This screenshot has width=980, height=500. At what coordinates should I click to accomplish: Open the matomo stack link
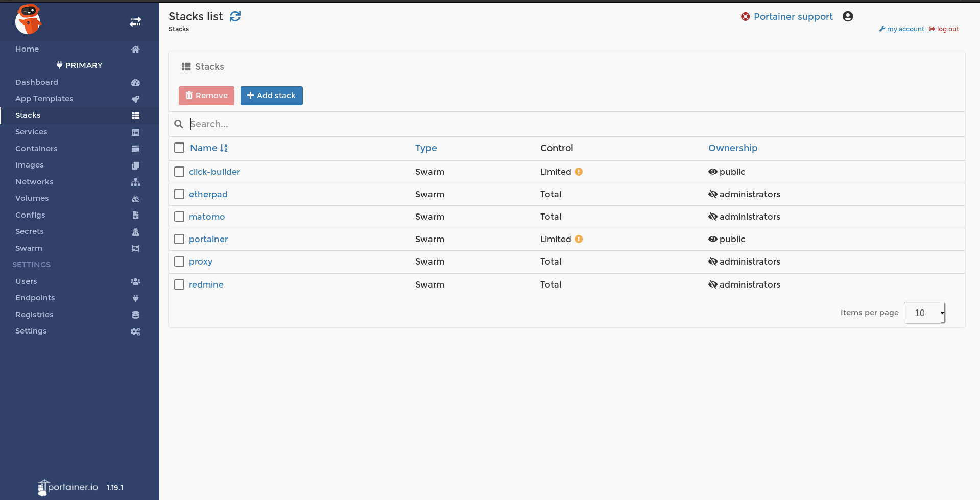click(207, 217)
